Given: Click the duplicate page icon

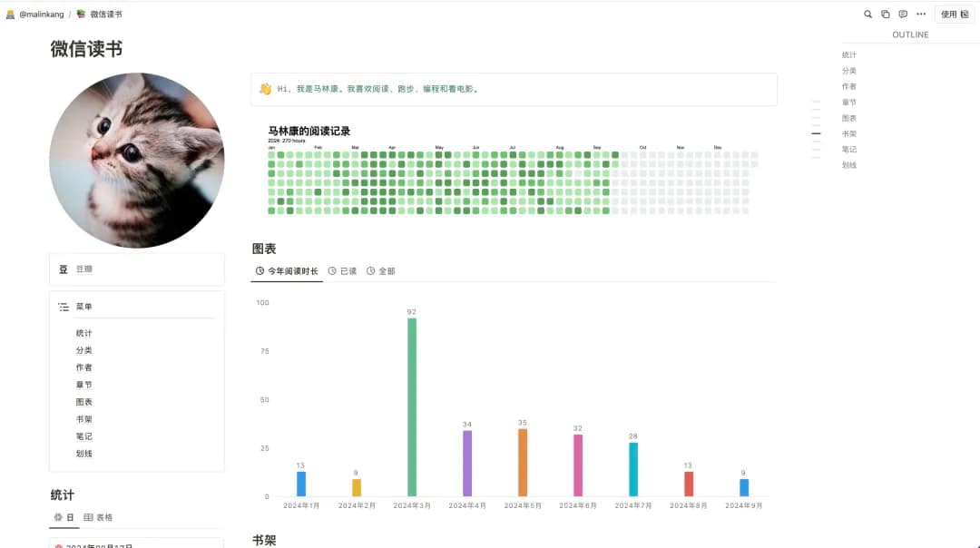Looking at the screenshot, I should pyautogui.click(x=885, y=15).
